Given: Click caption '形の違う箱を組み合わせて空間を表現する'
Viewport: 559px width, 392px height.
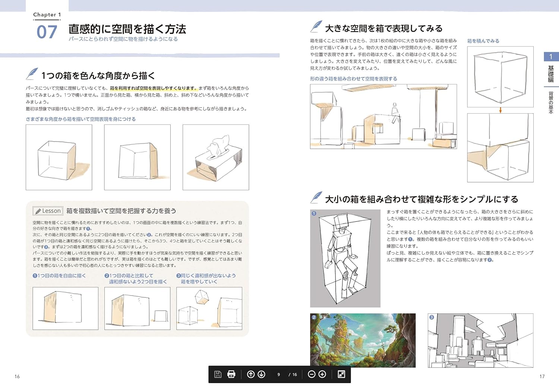Looking at the screenshot, I should click(354, 79).
